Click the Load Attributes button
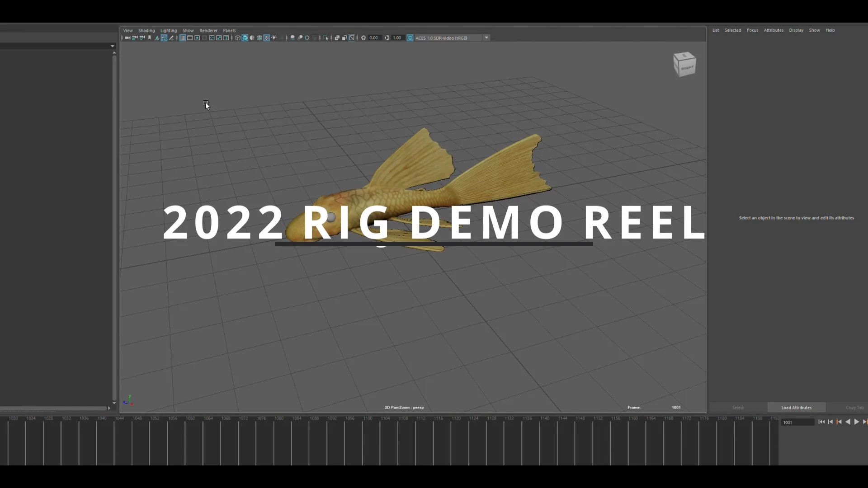Image resolution: width=868 pixels, height=488 pixels. coord(797,408)
